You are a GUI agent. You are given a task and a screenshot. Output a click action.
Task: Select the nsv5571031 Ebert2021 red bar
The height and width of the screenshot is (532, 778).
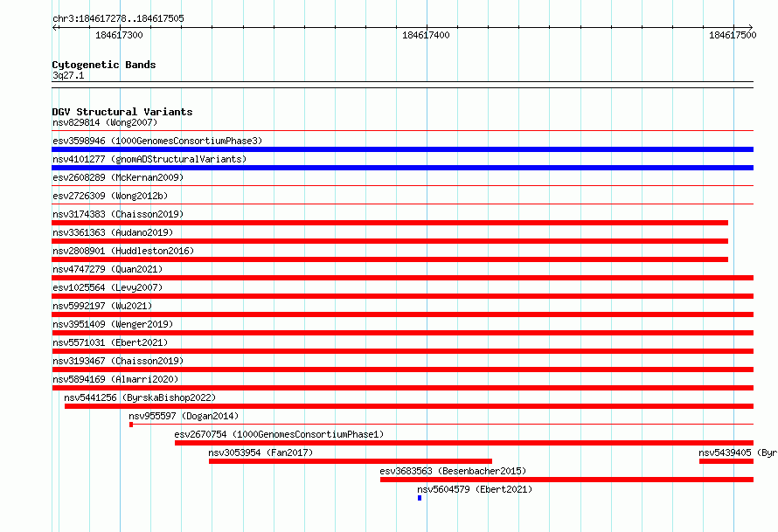point(402,351)
